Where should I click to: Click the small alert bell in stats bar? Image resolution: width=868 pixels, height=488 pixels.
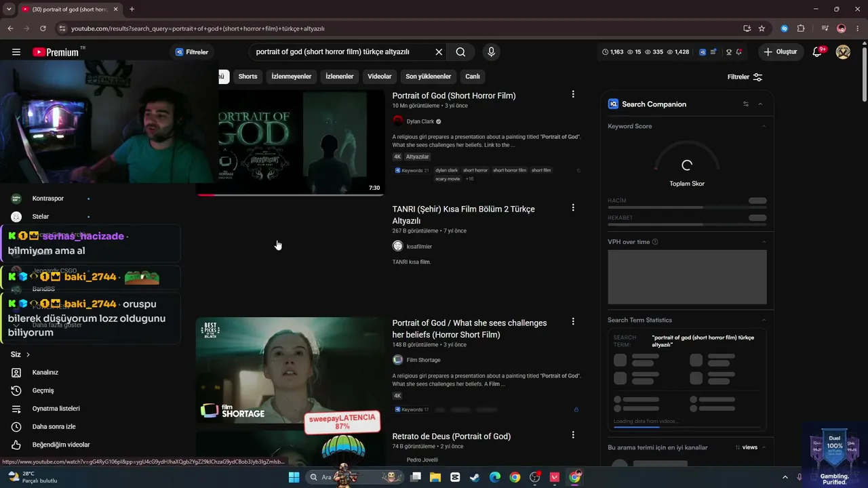[x=738, y=52]
